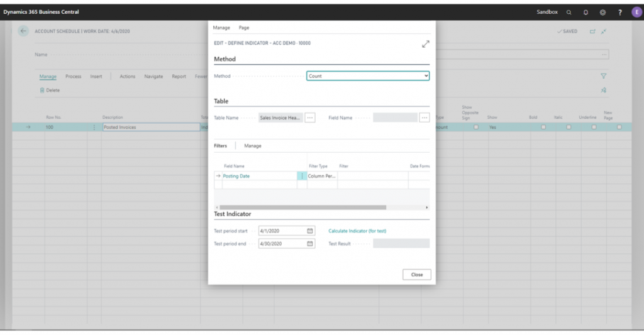This screenshot has width=644, height=335.
Task: Open calendar picker for Test period end
Action: (310, 244)
